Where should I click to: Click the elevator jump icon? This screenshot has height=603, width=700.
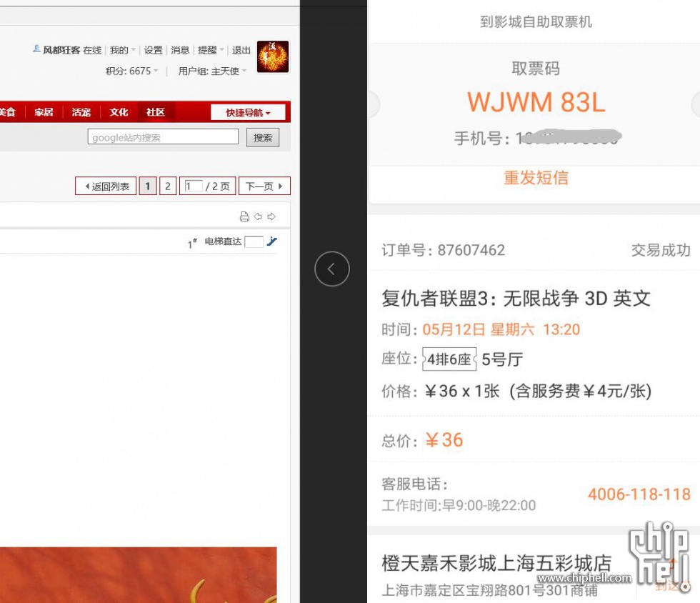272,241
